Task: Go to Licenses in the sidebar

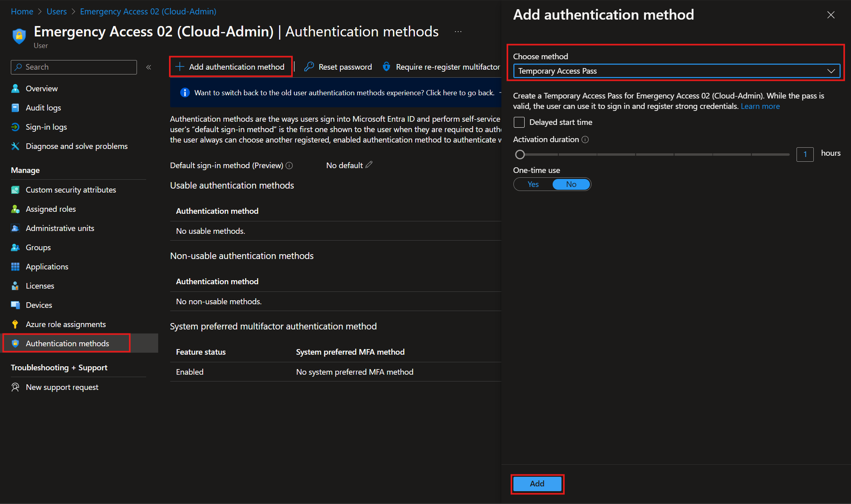Action: [x=40, y=286]
